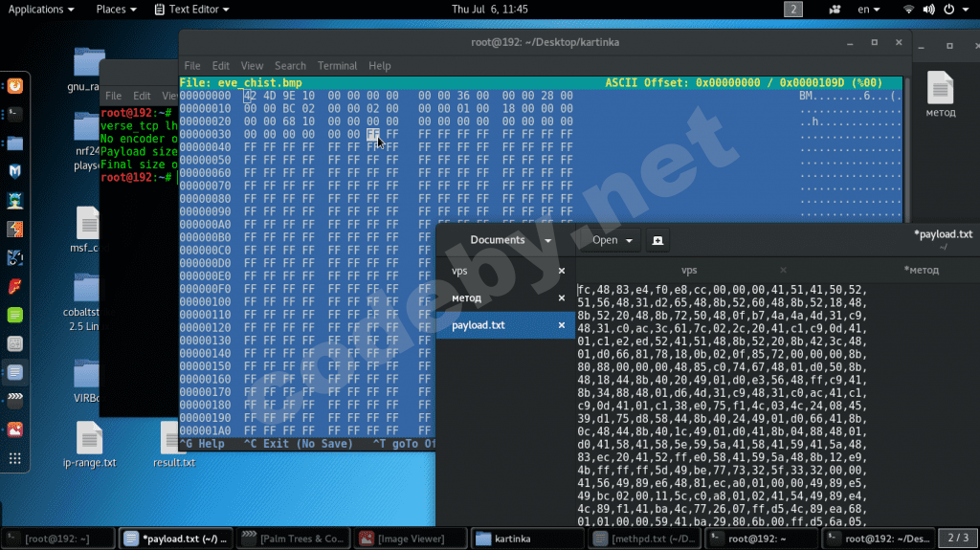Open Armitage icon in the dock
980x550 pixels.
[15, 200]
